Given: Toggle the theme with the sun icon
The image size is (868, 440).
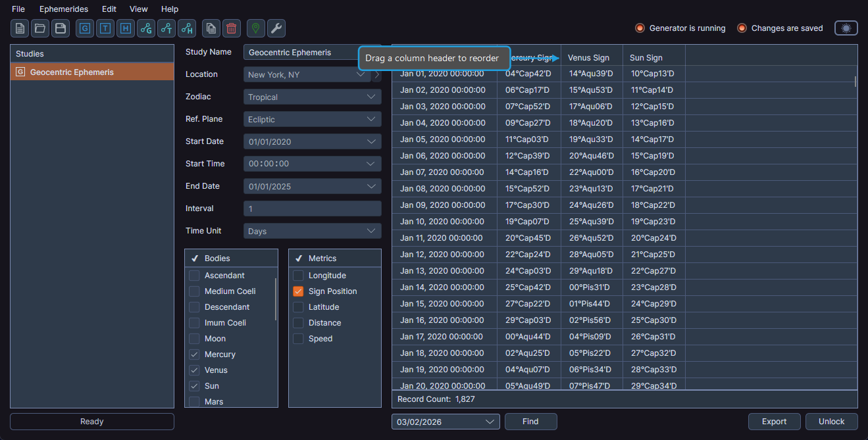Looking at the screenshot, I should pos(846,28).
